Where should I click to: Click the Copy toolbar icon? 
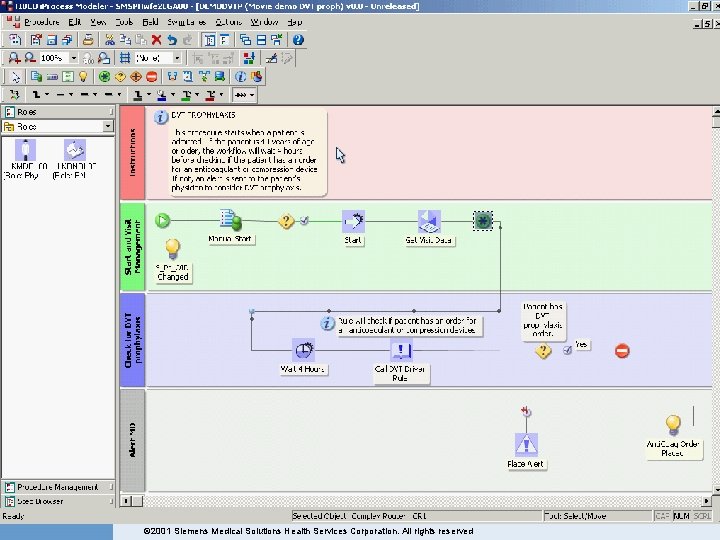pyautogui.click(x=125, y=40)
